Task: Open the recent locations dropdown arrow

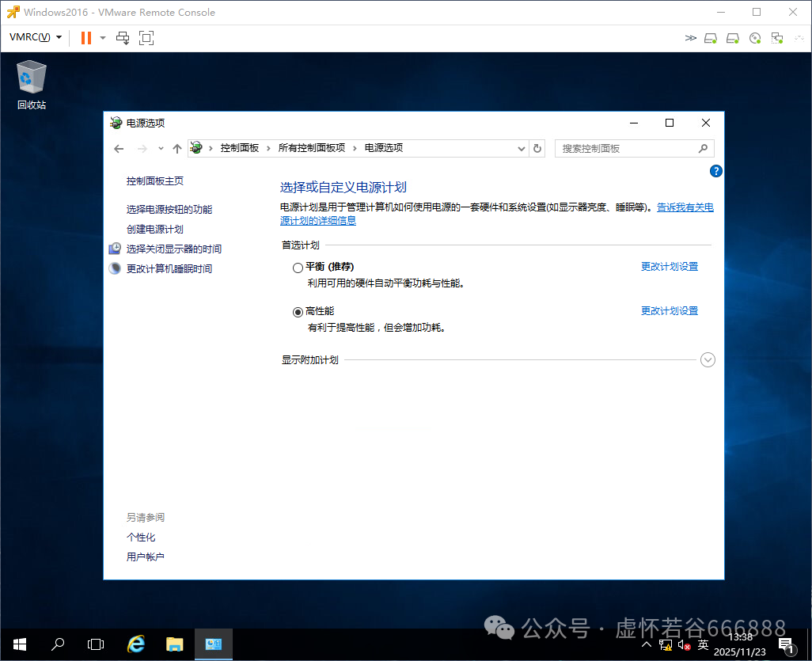Action: point(161,149)
